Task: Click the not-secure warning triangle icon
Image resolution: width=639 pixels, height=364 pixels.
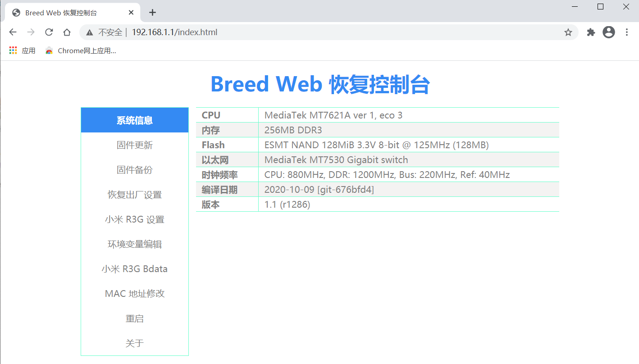Action: (x=90, y=32)
